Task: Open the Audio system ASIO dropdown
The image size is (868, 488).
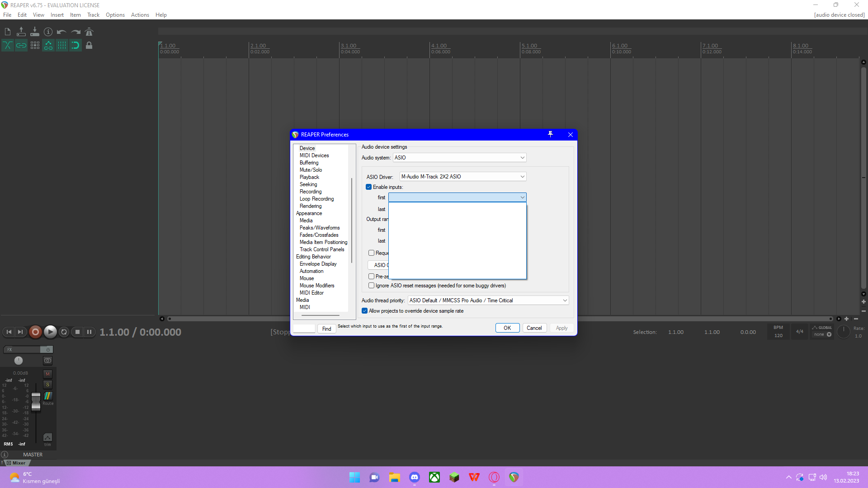Action: tap(459, 158)
